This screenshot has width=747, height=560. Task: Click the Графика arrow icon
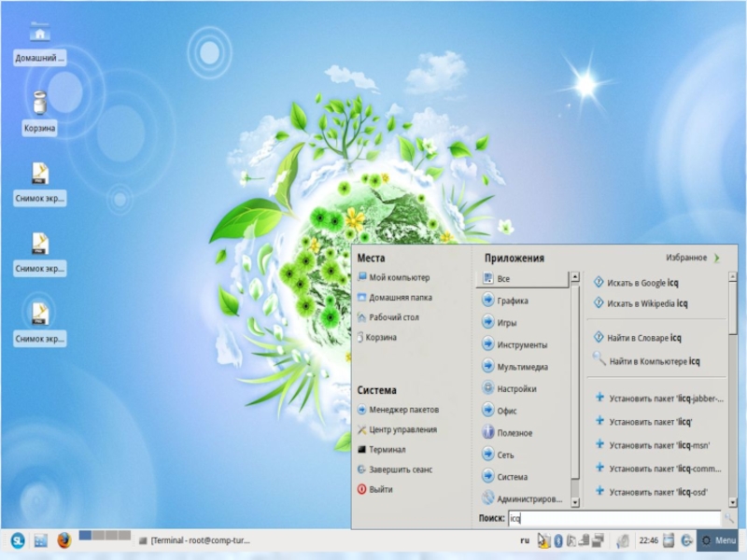[487, 300]
